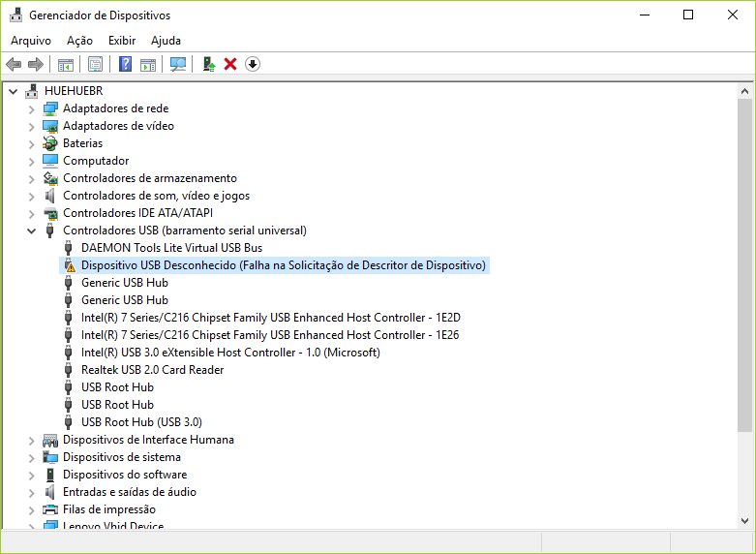756x554 pixels.
Task: Select DAEMON Tools Lite Virtual USB Bus
Action: (171, 248)
